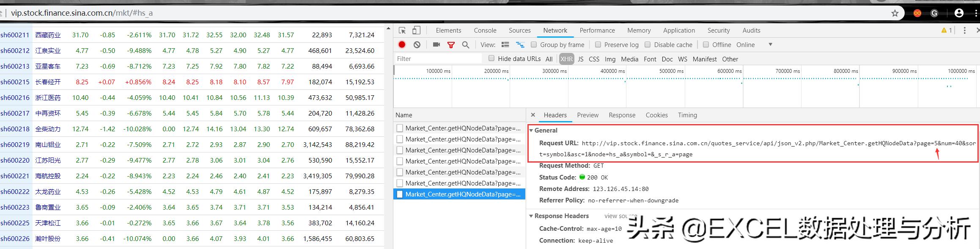Collapse the Response Headers section
The width and height of the screenshot is (980, 249).
pos(532,216)
